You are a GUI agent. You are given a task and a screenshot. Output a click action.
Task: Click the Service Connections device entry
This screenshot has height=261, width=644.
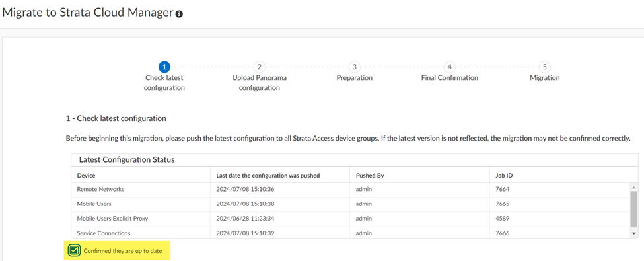(x=104, y=233)
